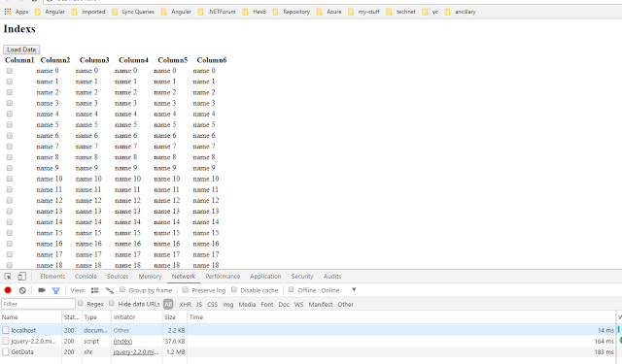Stop recording network log
This screenshot has width=622, height=364.
[8, 290]
